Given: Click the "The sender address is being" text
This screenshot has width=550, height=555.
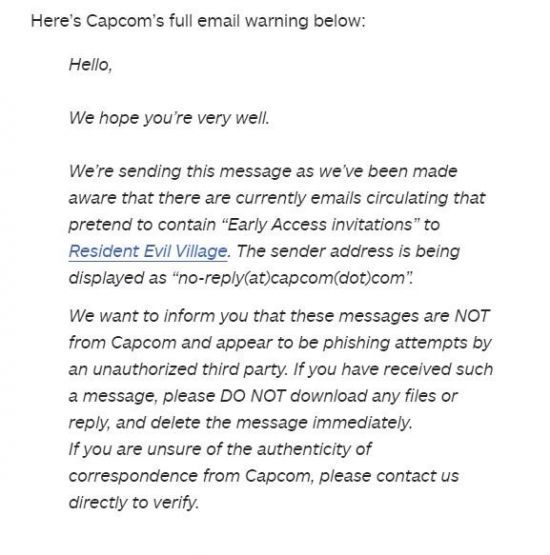Looking at the screenshot, I should pyautogui.click(x=348, y=252).
